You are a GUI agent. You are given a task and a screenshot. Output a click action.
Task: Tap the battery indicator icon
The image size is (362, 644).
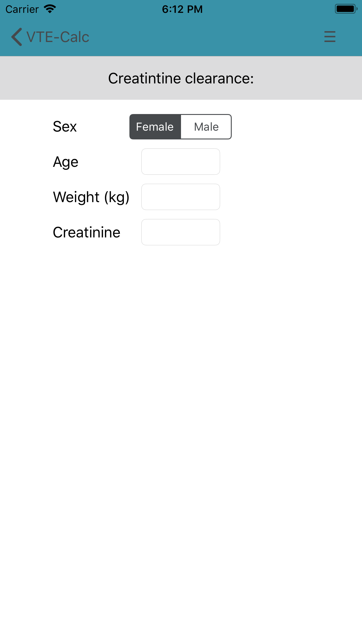[346, 9]
